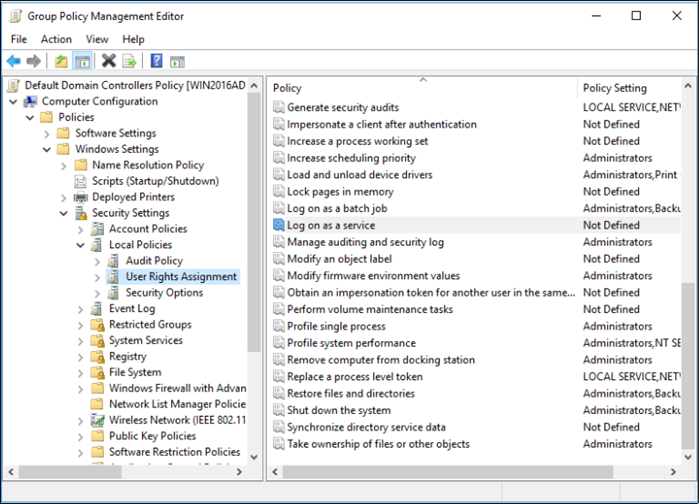The height and width of the screenshot is (504, 699).
Task: Click the Up one level folder icon
Action: [61, 61]
